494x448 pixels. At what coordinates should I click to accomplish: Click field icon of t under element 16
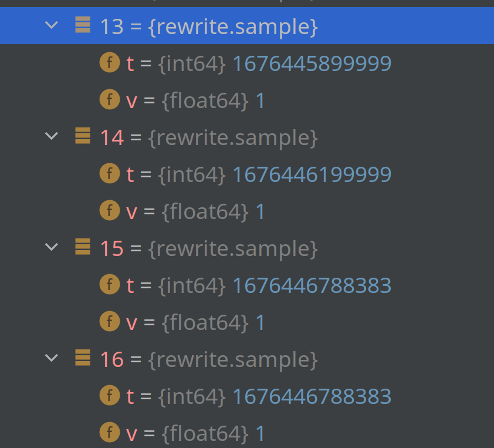110,395
